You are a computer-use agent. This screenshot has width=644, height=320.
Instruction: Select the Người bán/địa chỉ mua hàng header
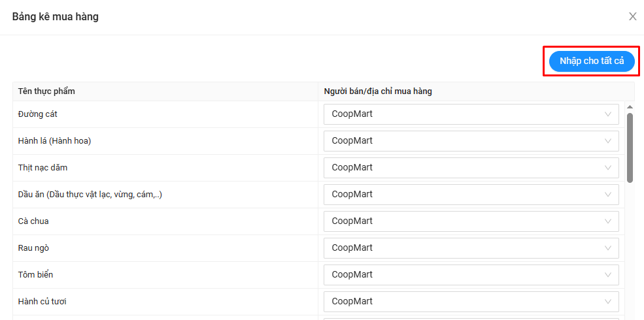tap(378, 91)
